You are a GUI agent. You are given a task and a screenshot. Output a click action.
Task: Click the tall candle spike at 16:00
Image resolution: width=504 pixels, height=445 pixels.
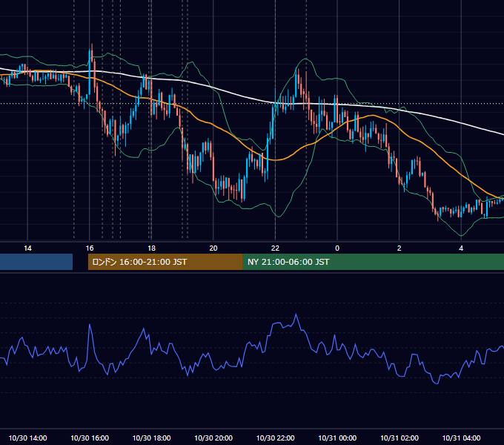point(90,73)
